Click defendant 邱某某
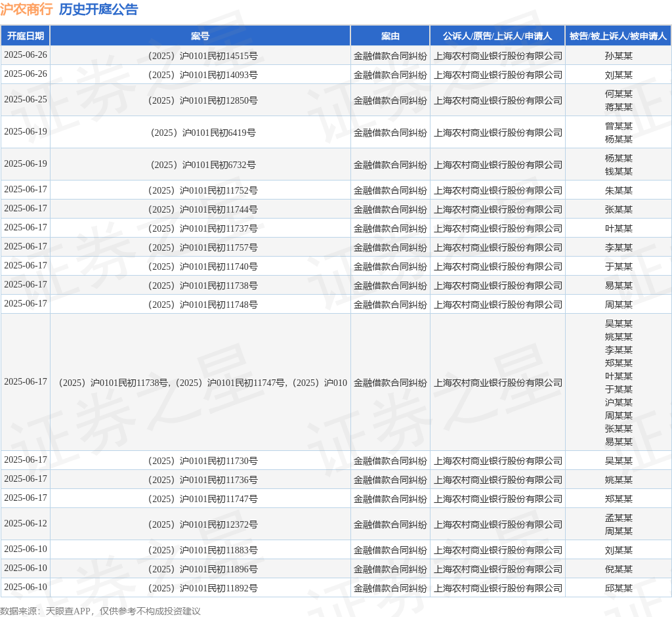Screen dimensions: 672x617 (618, 588)
